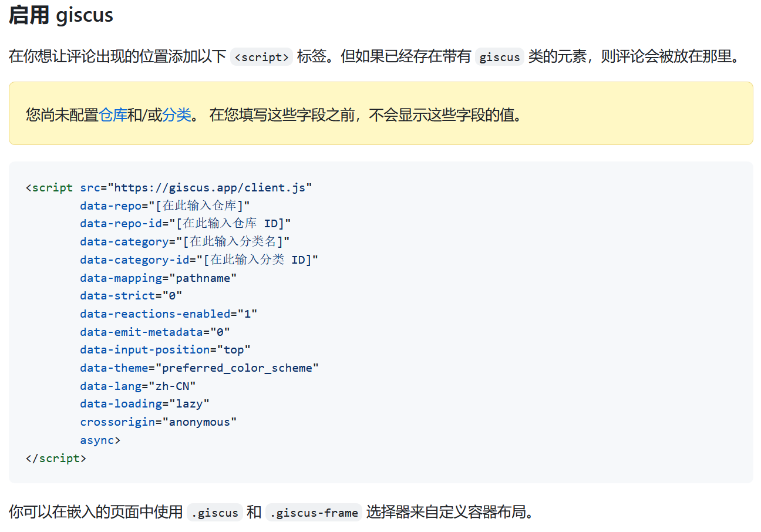Click the .giscus selector code

(215, 513)
